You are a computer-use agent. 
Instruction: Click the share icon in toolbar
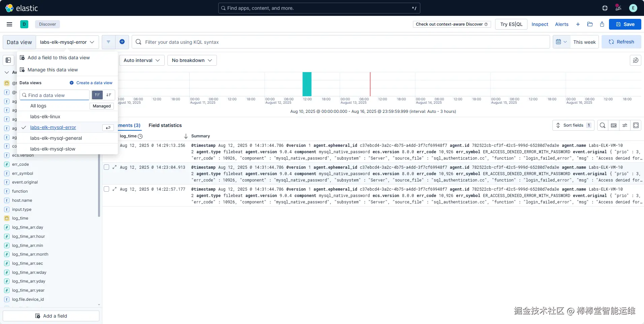pyautogui.click(x=602, y=24)
